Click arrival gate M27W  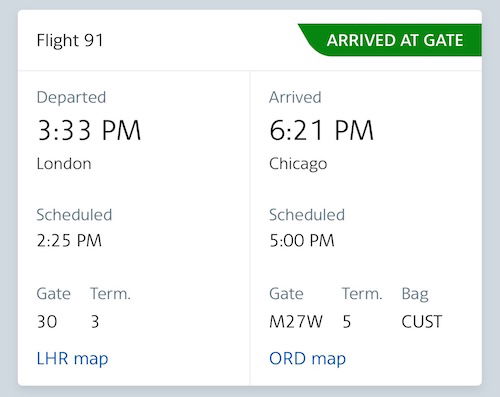[296, 322]
